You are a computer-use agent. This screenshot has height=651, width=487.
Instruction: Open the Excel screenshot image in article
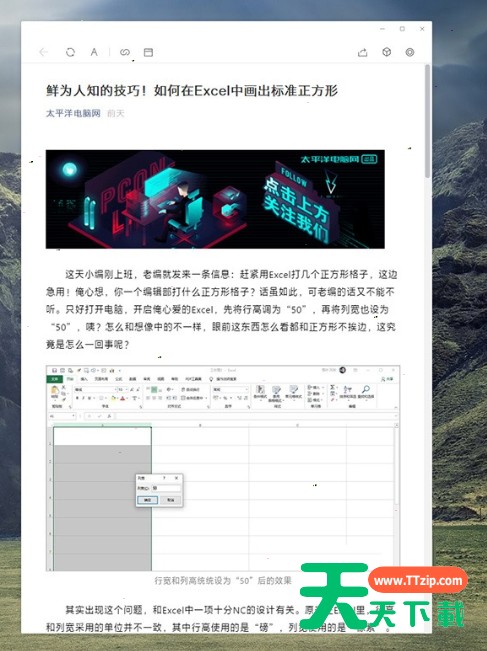223,468
